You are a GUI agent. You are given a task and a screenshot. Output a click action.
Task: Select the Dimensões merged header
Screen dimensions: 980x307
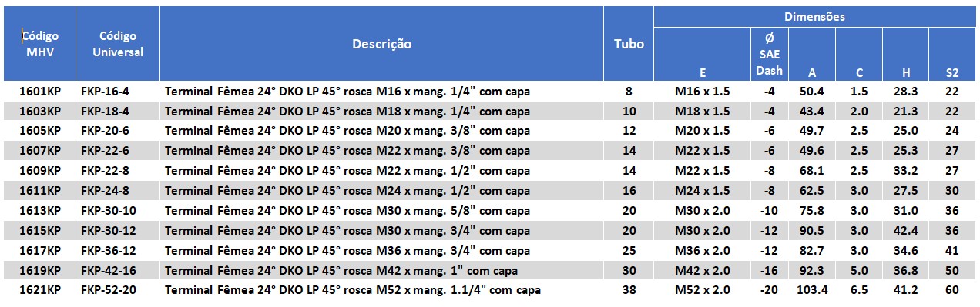[814, 16]
